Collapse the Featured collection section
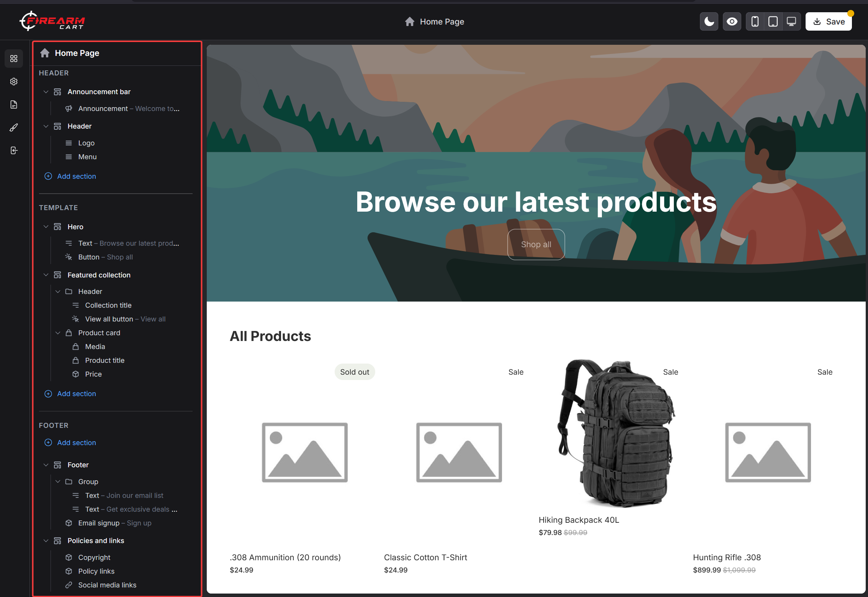The height and width of the screenshot is (597, 868). coord(46,275)
